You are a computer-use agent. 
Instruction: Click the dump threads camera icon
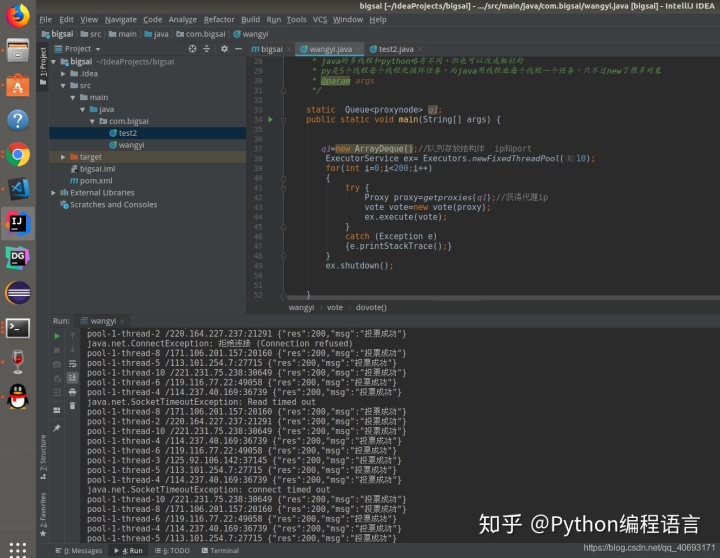[56, 364]
